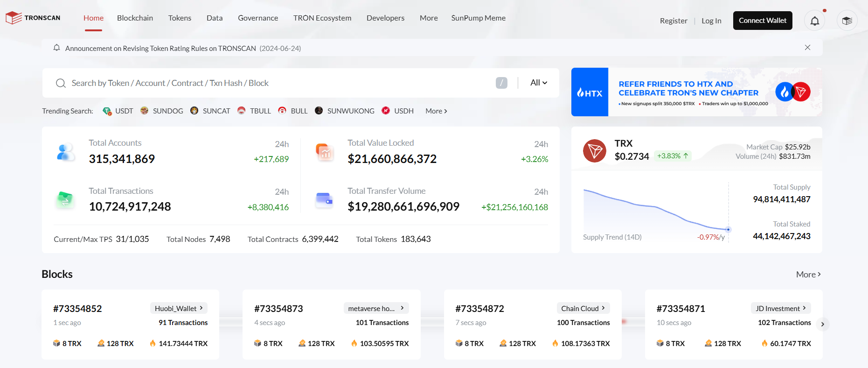Click the search magnifier icon
Viewport: 868px width, 368px height.
pyautogui.click(x=61, y=83)
